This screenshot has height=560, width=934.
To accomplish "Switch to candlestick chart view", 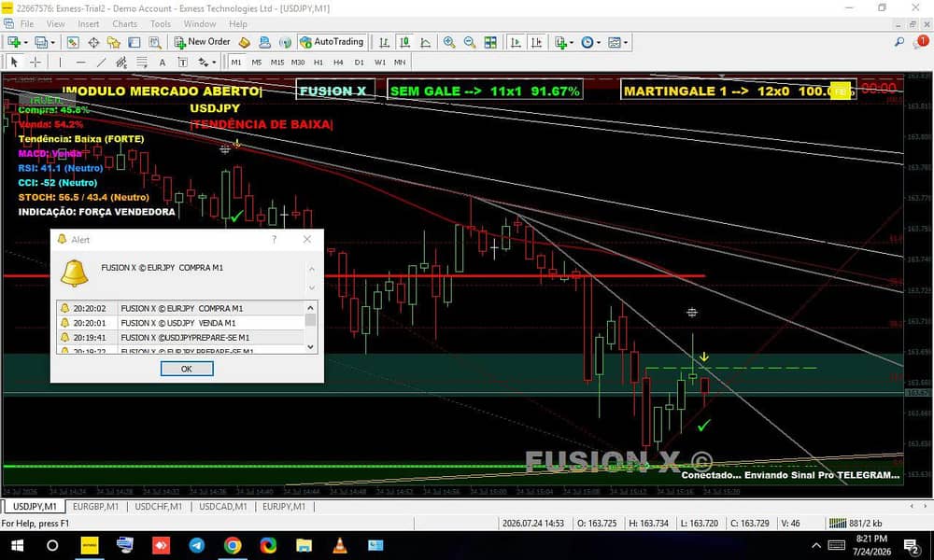I will pos(405,42).
